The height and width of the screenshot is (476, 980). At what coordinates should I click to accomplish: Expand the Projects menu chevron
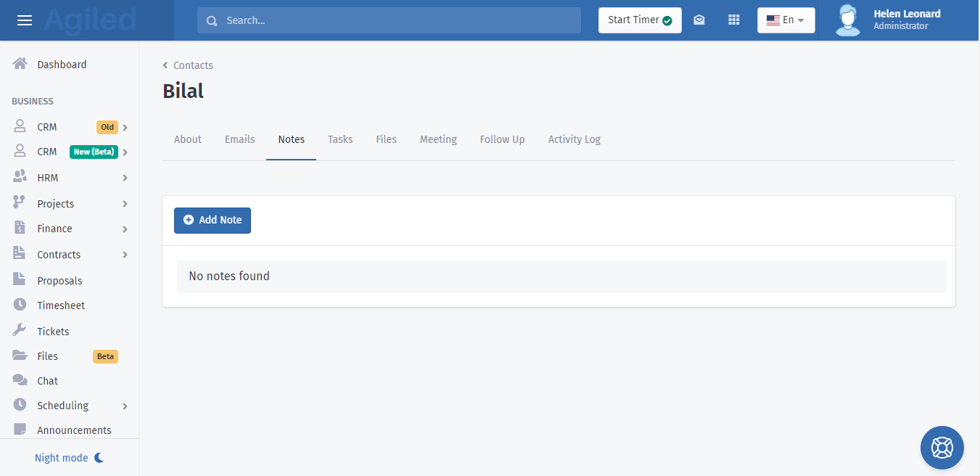(125, 204)
